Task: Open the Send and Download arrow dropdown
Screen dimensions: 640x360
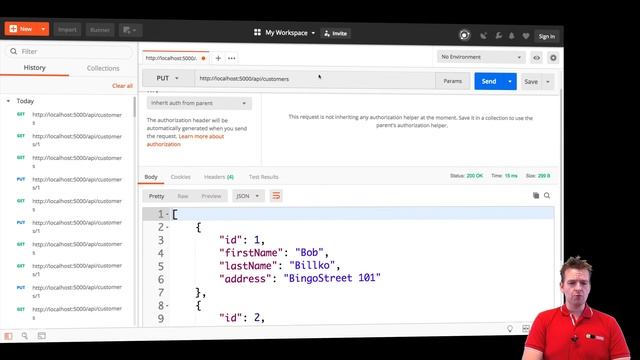Action: 510,82
